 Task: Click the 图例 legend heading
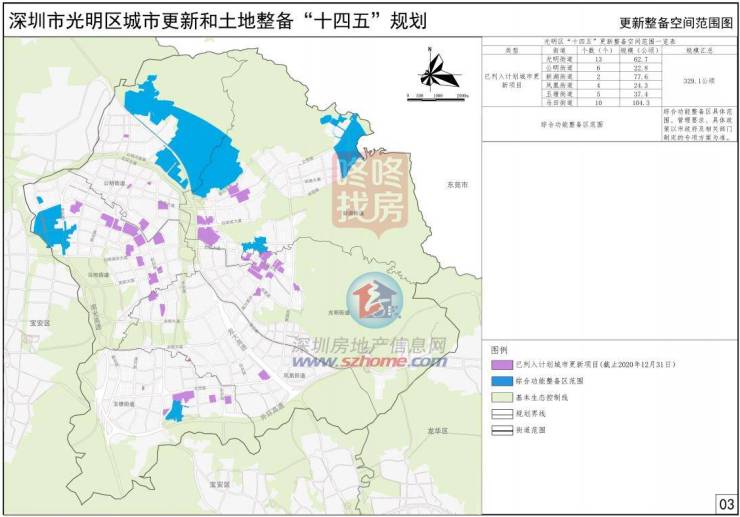(499, 350)
